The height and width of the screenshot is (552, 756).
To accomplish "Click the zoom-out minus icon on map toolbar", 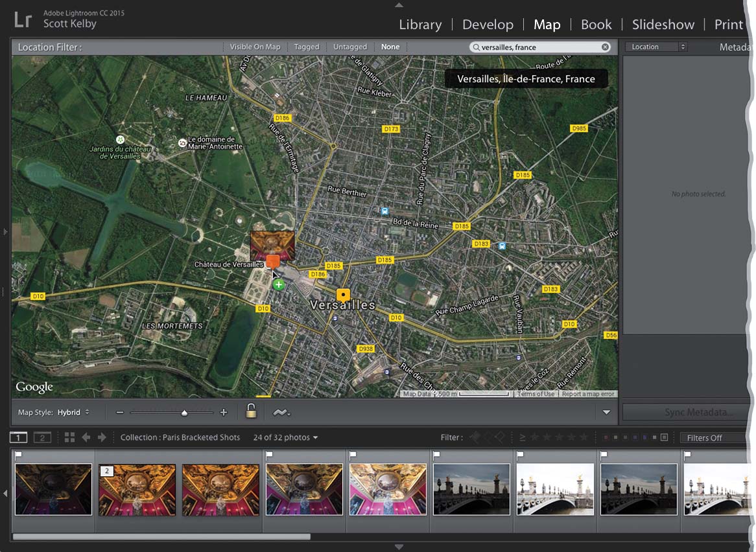I will [x=120, y=412].
